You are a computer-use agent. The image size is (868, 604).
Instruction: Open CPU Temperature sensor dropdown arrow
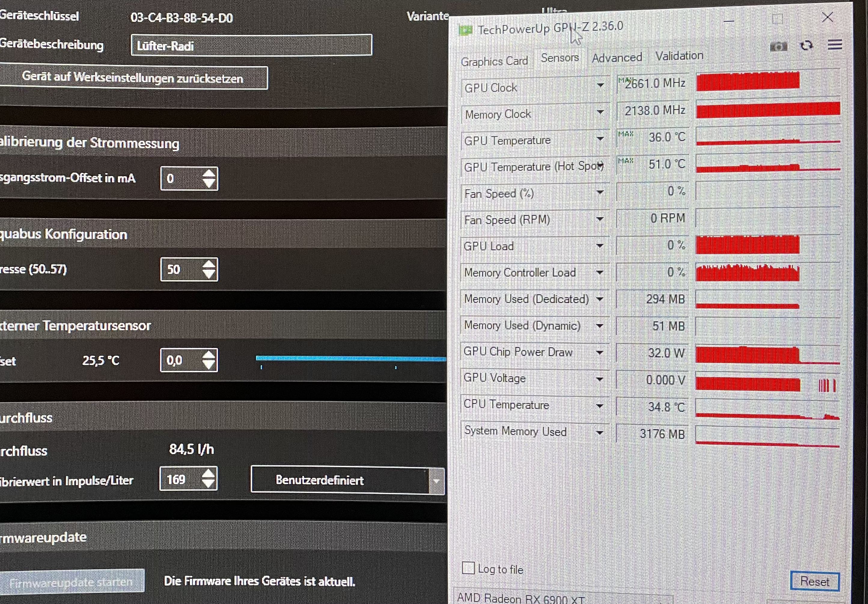coord(600,406)
